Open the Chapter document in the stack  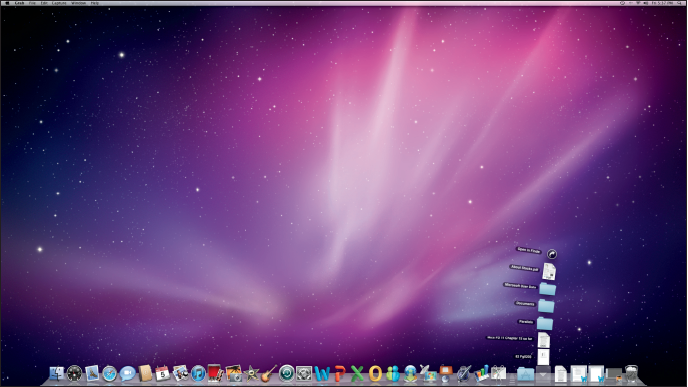point(544,340)
